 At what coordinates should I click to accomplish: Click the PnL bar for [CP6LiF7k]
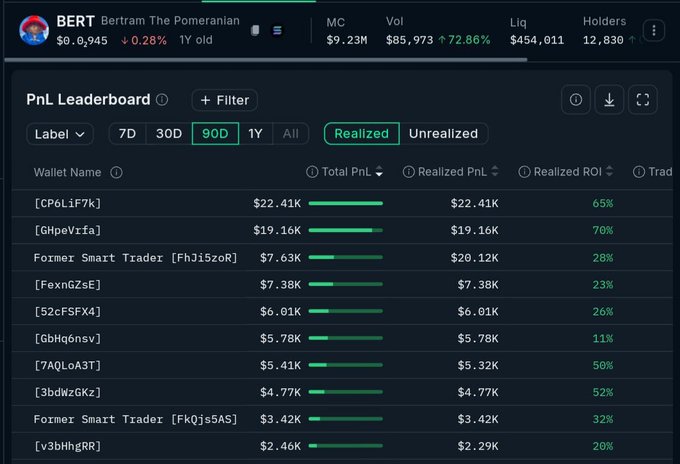pyautogui.click(x=346, y=203)
